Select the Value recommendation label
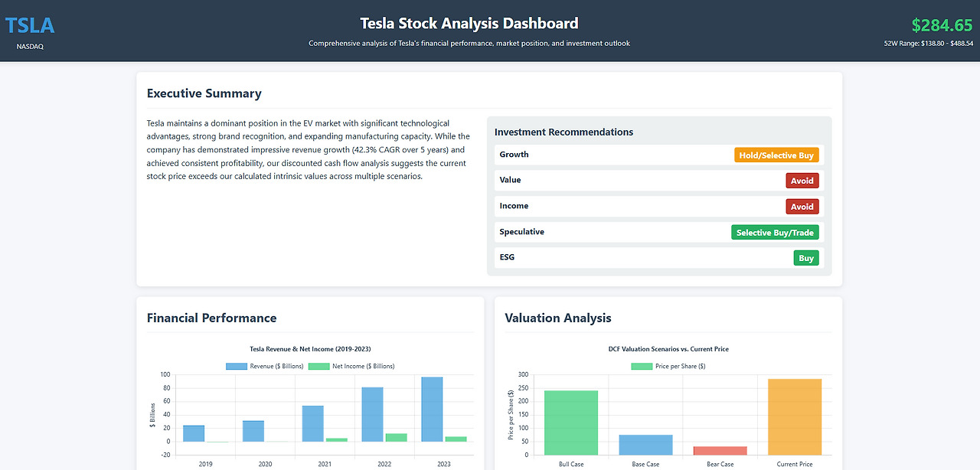 (x=510, y=180)
